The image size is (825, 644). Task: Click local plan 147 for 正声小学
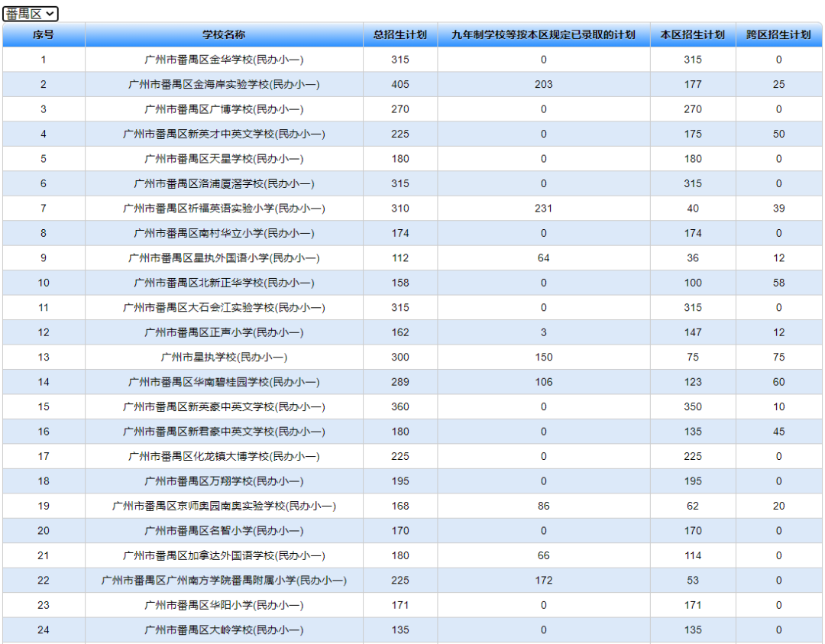pos(692,332)
